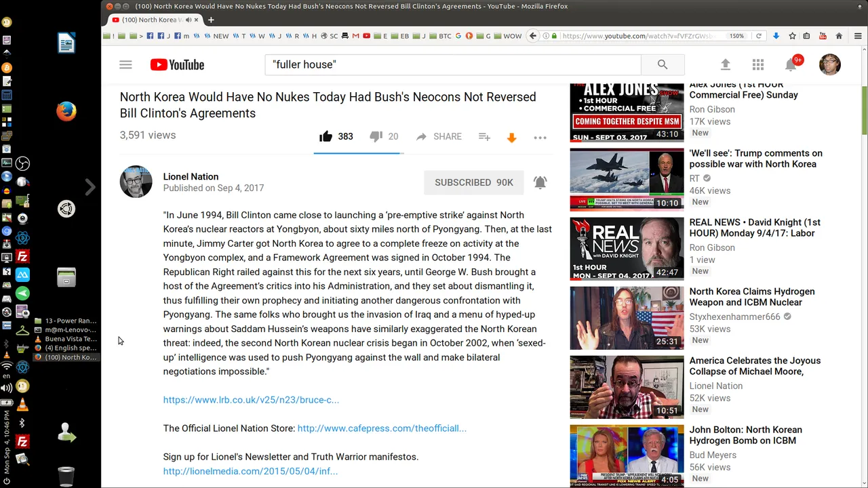Screen dimensions: 868x488
Task: Open the Michael Moore collapse video thumbnail
Action: [627, 387]
